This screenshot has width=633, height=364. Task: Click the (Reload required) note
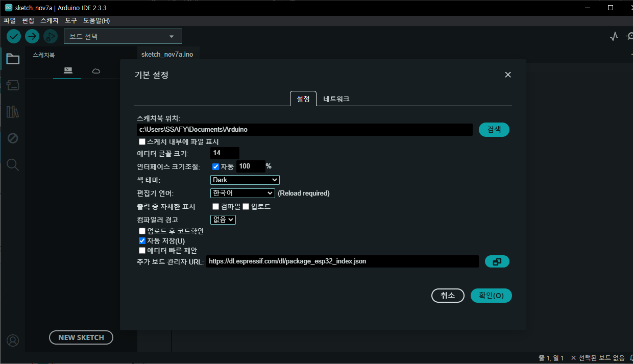click(304, 193)
